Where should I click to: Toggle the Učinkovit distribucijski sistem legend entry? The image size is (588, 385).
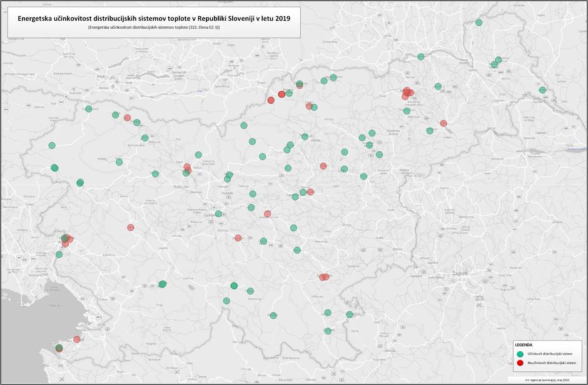[x=549, y=354]
